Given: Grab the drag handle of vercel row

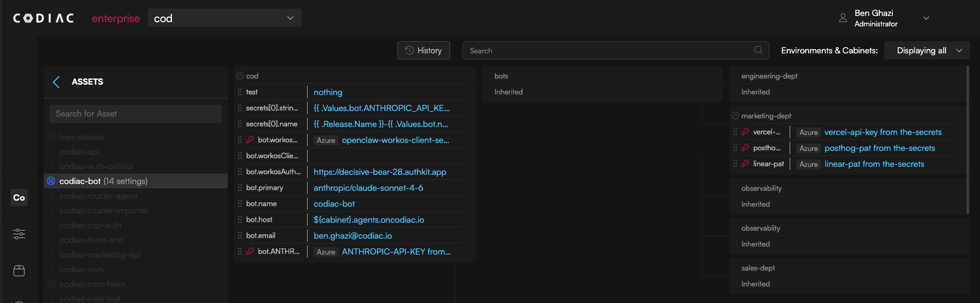Looking at the screenshot, I should click(x=735, y=132).
